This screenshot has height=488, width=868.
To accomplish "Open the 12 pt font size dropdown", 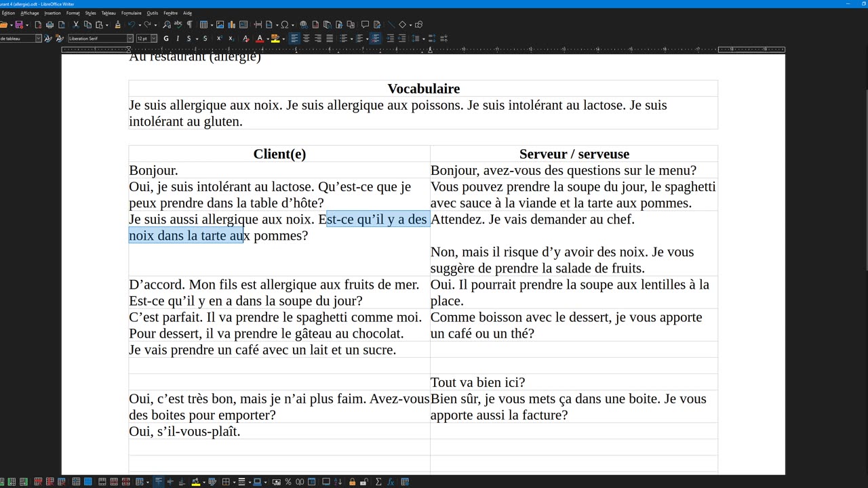I will (154, 39).
